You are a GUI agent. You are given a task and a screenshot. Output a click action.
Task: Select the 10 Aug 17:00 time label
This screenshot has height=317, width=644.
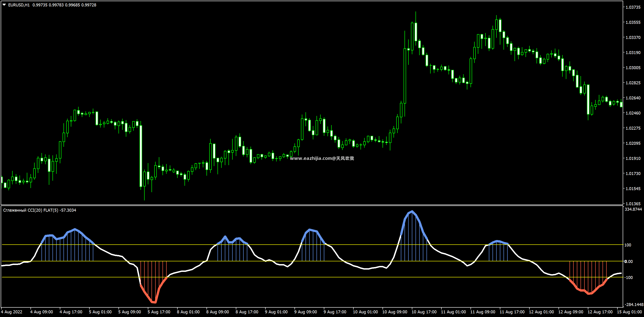(424, 312)
